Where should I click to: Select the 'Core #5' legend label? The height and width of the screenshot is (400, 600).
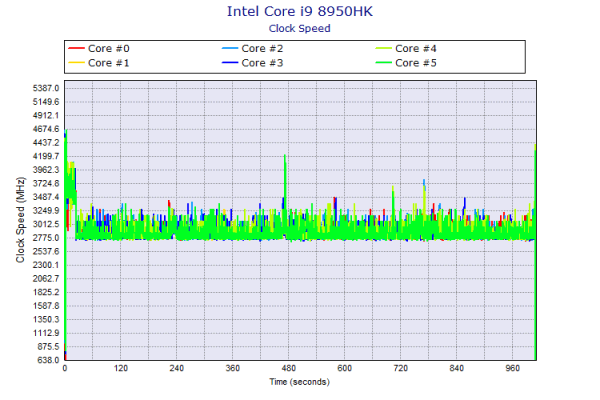(416, 63)
